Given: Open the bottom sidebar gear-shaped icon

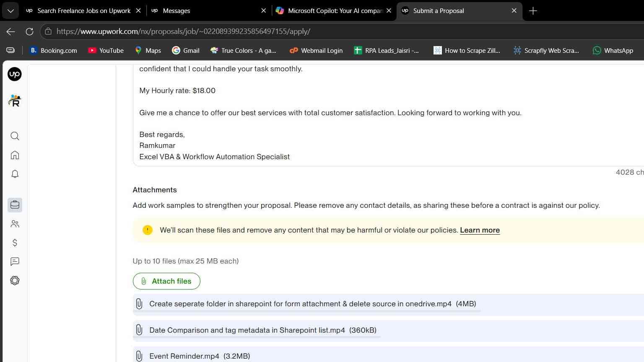Looking at the screenshot, I should (15, 281).
